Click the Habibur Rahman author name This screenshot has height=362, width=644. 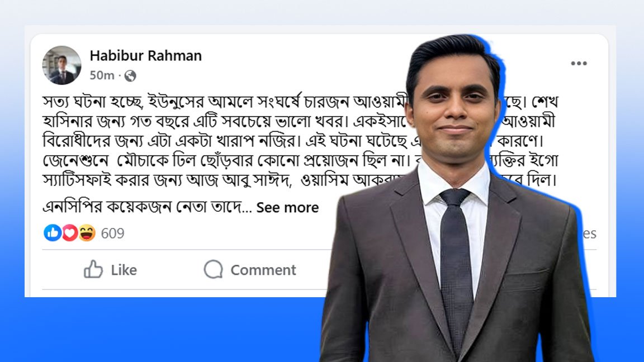[146, 55]
